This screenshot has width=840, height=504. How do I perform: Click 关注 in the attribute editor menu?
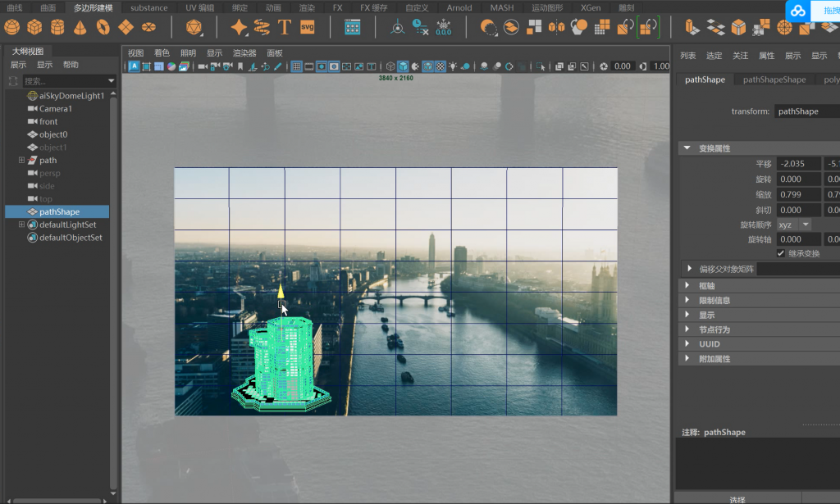[741, 56]
